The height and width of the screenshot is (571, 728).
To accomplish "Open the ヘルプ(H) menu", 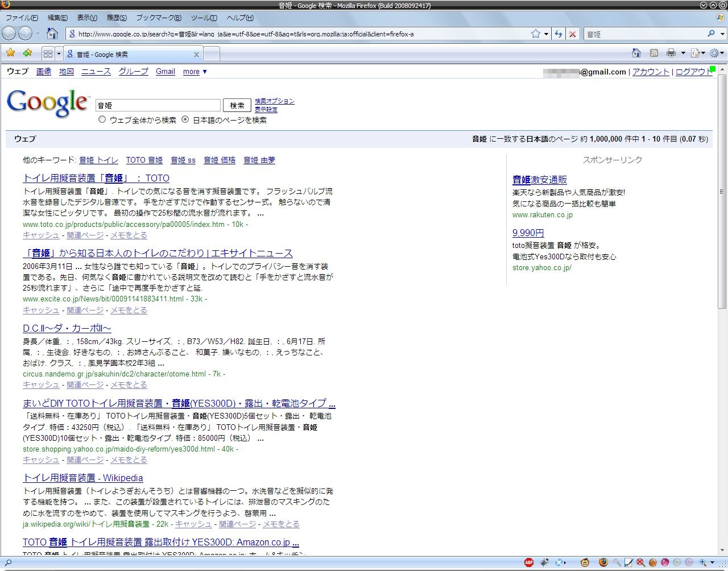I will (x=240, y=18).
